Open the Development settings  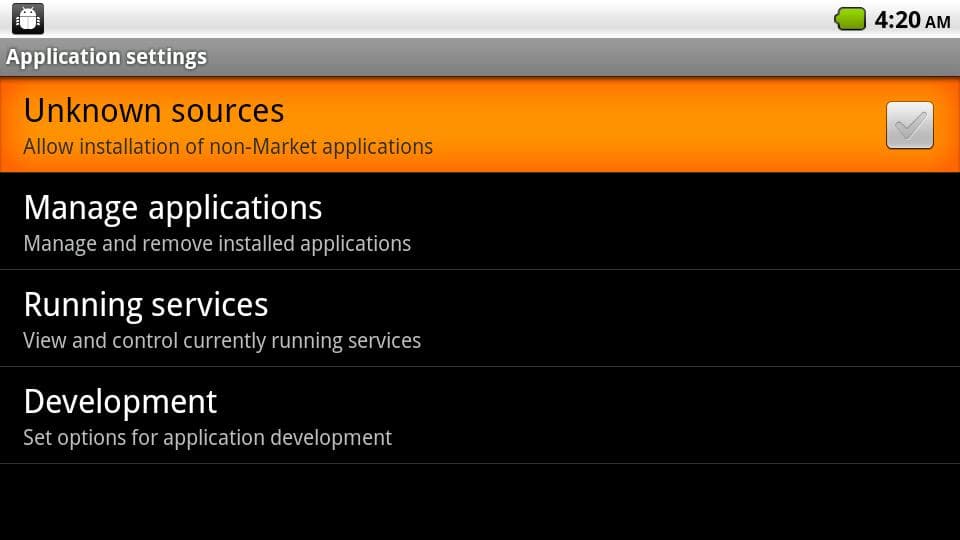click(120, 402)
